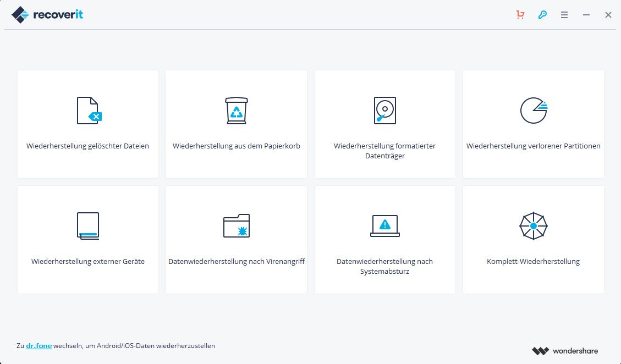Viewport: 621px width, 364px height.
Task: Click the external device icon
Action: 88,226
